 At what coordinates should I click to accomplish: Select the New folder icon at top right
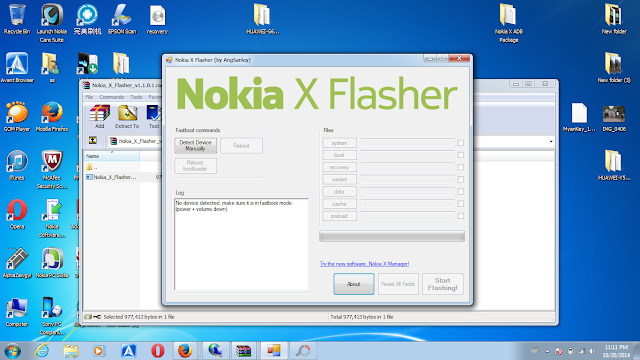coord(613,19)
